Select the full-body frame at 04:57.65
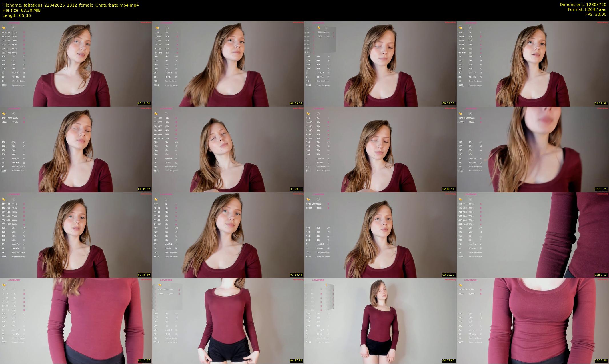The image size is (609, 364). tap(380, 321)
